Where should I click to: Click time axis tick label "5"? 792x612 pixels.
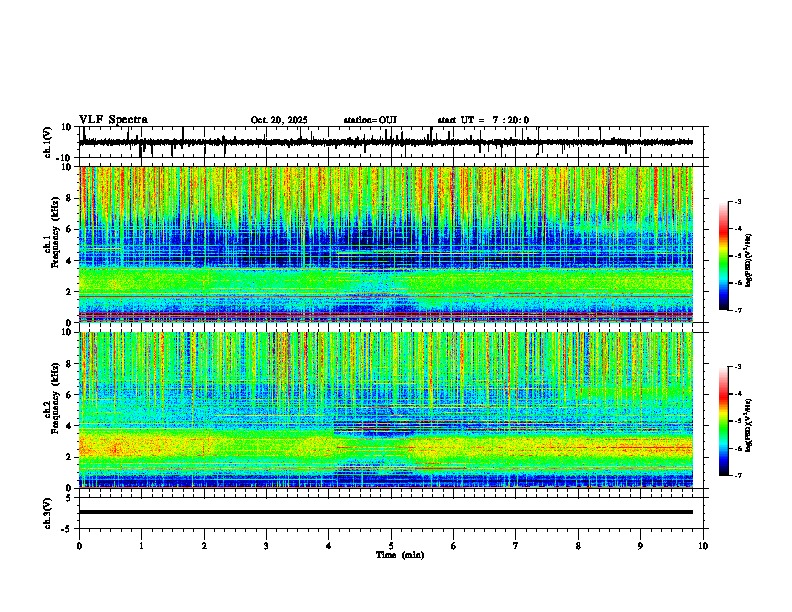[391, 546]
